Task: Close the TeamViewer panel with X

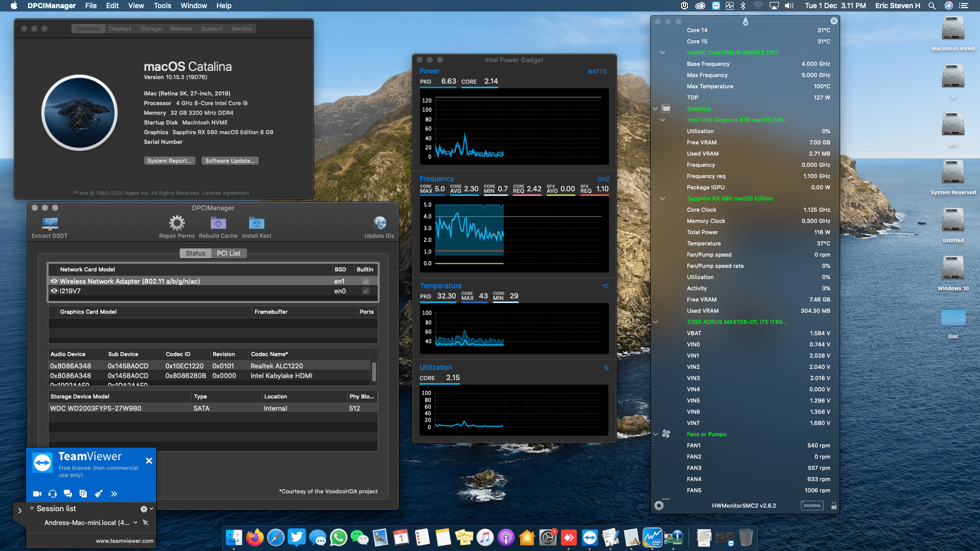Action: (x=149, y=461)
